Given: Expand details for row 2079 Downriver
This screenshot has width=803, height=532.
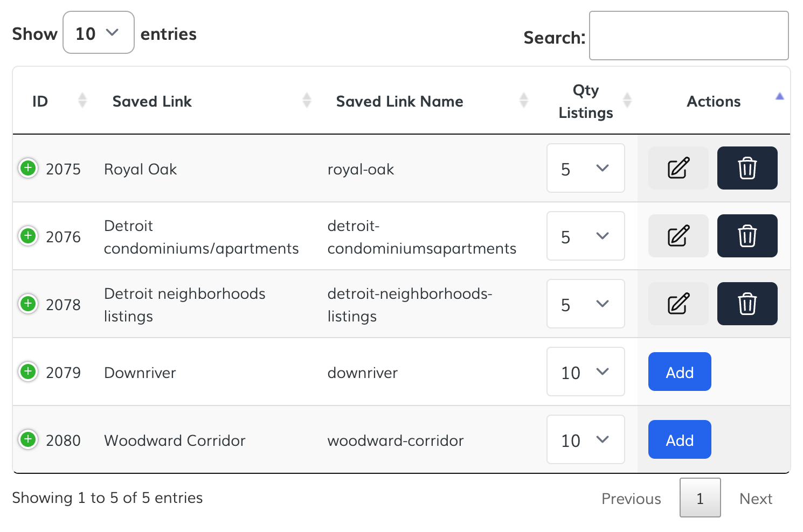Looking at the screenshot, I should (x=28, y=372).
